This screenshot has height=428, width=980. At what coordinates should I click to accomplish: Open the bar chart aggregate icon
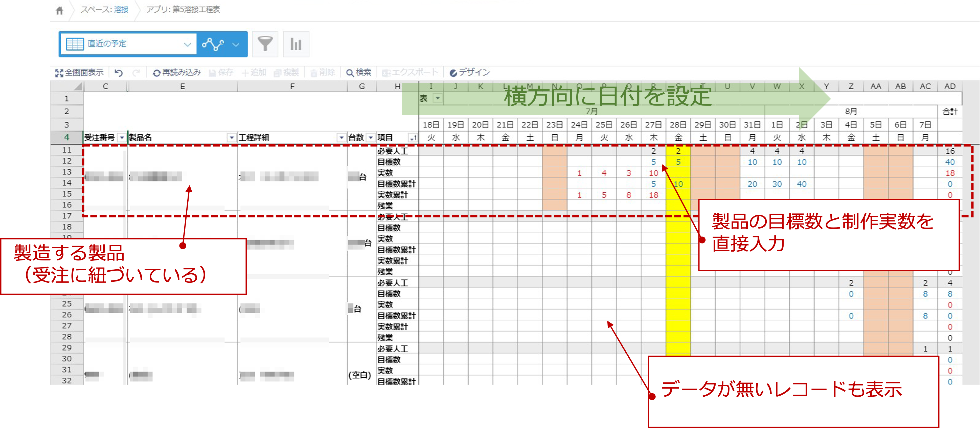coord(296,44)
